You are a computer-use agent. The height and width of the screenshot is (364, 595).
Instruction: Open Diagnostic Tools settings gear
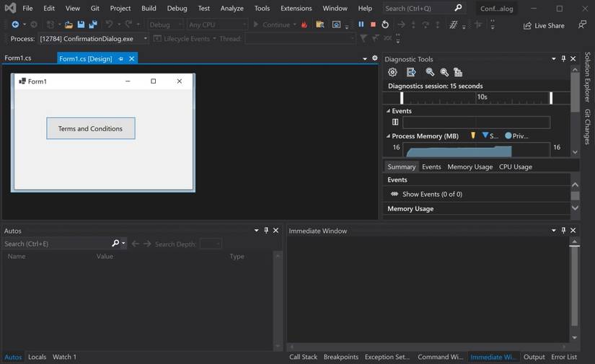(393, 72)
